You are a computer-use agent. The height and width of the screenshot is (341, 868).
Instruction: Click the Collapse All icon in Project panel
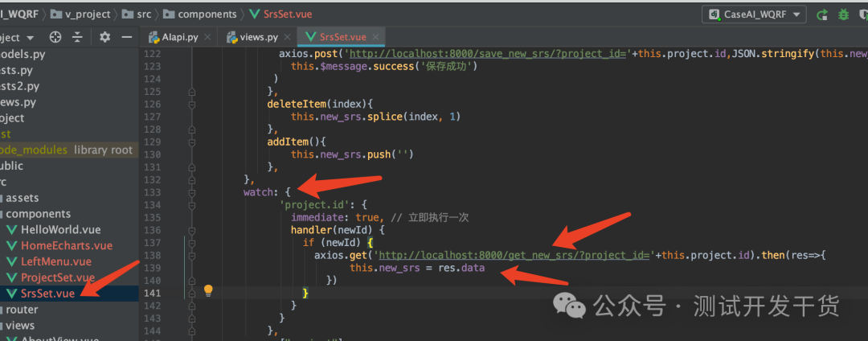click(77, 37)
